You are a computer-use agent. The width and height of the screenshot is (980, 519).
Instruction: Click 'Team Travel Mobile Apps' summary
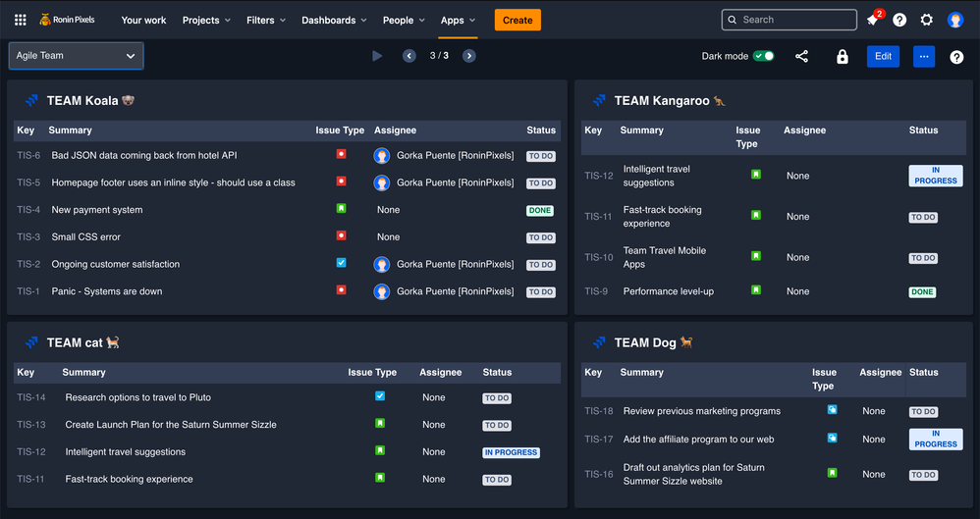(665, 257)
